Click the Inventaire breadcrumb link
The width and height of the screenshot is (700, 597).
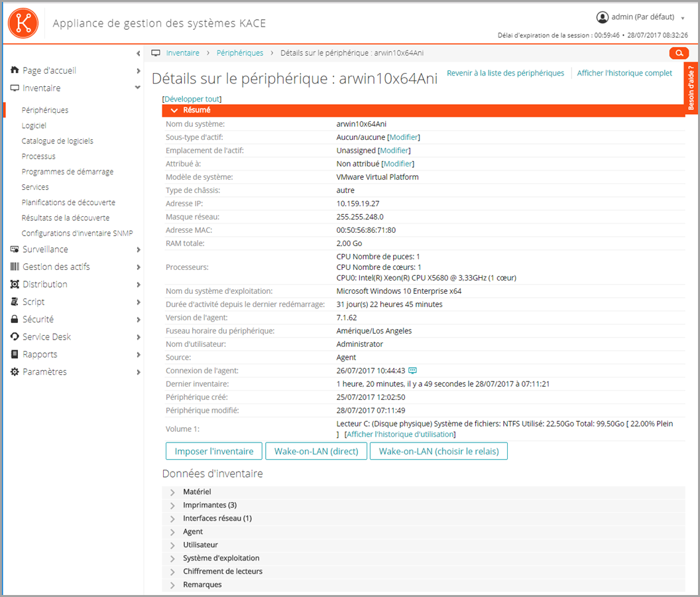(x=182, y=52)
